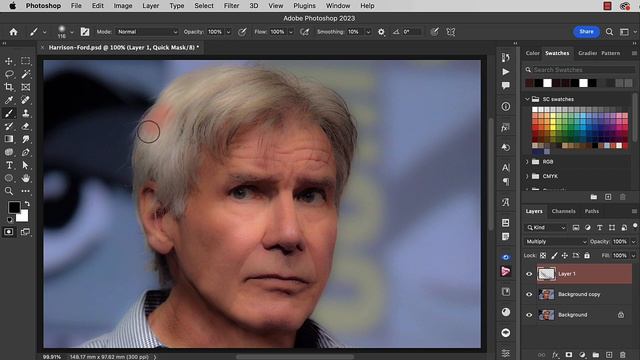
Task: Open the Filter menu
Action: coord(231,6)
